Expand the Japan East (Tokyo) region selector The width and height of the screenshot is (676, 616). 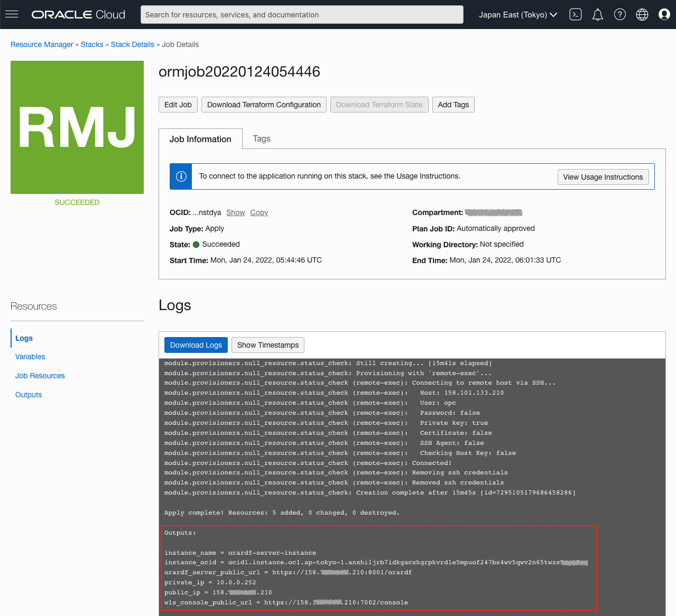(x=518, y=15)
